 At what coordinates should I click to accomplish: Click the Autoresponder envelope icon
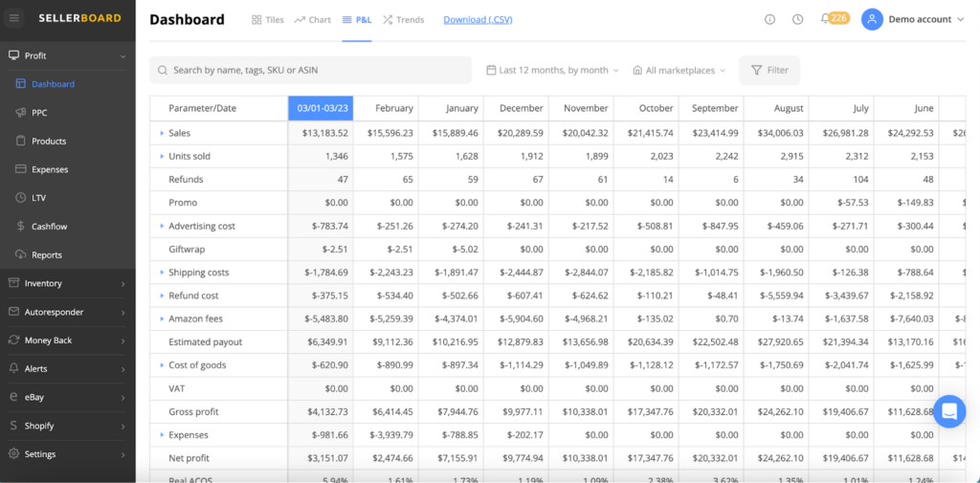point(13,312)
